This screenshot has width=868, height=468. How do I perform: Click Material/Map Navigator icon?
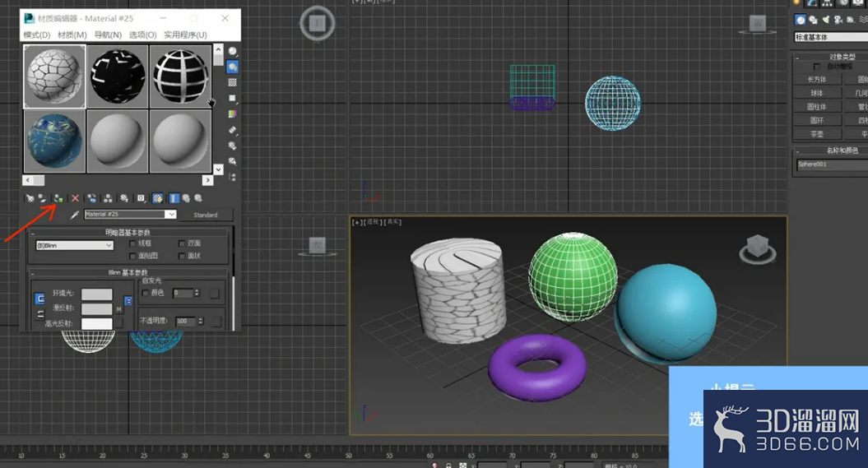pos(233,177)
